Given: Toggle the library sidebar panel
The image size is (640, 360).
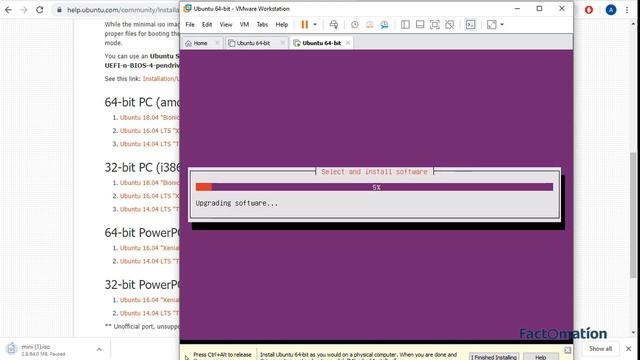Looking at the screenshot, I should coord(405,24).
